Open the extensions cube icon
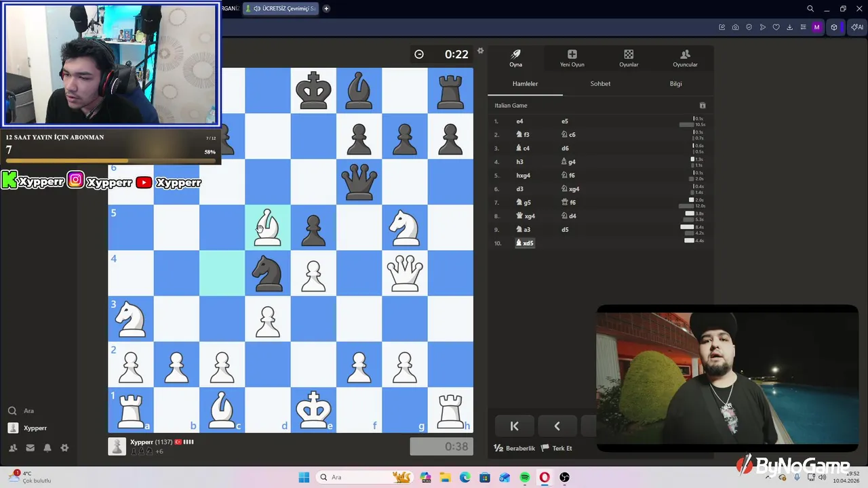This screenshot has width=868, height=488. 834,27
